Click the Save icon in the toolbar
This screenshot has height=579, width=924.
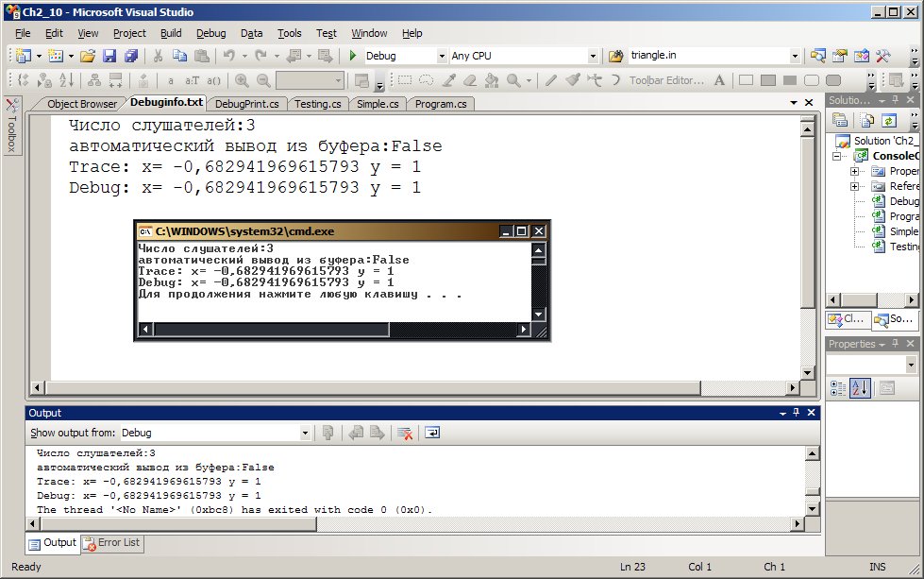pyautogui.click(x=109, y=56)
